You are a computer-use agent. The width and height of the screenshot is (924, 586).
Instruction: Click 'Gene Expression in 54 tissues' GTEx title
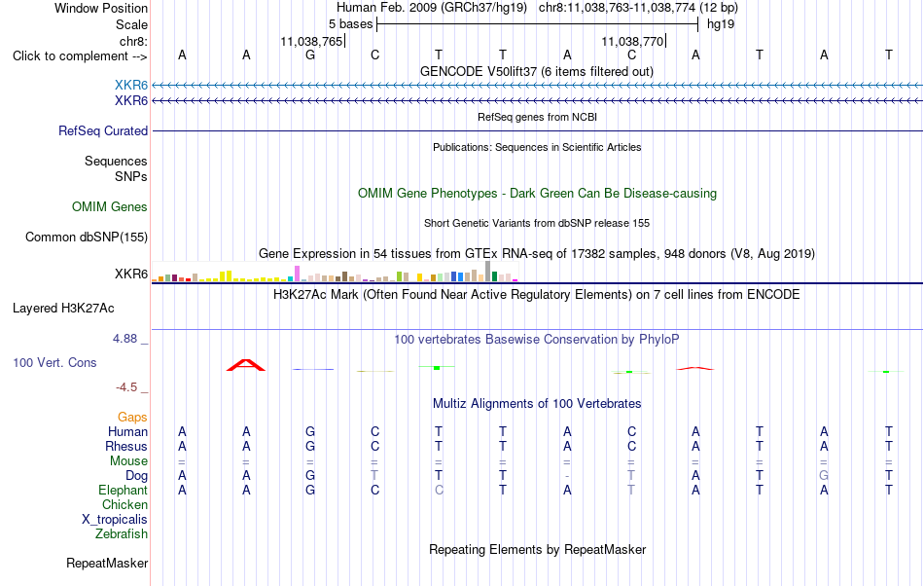[x=537, y=253]
